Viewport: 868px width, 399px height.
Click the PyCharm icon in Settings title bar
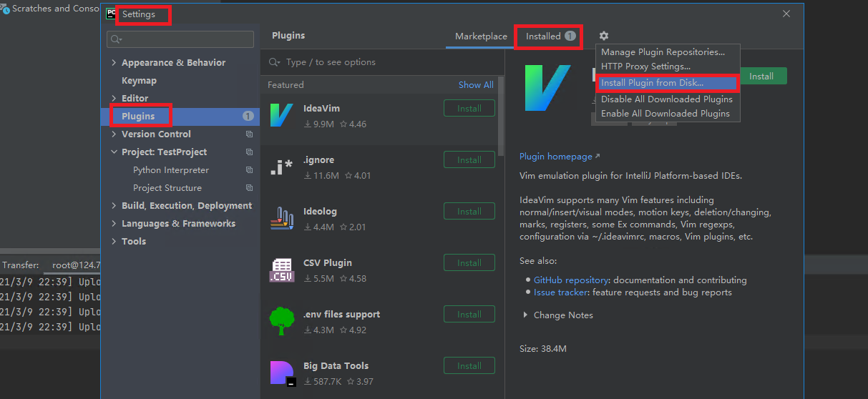[111, 14]
